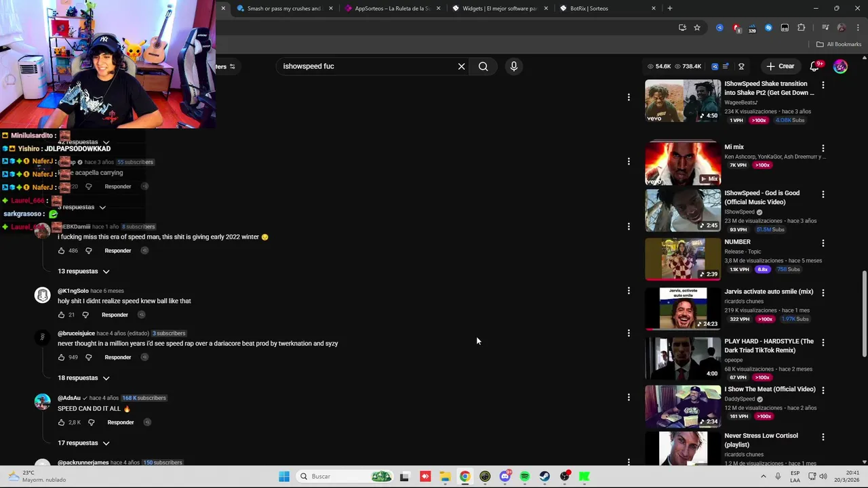Open options for K1ngSolo's comment
The width and height of the screenshot is (868, 488).
pos(629,291)
